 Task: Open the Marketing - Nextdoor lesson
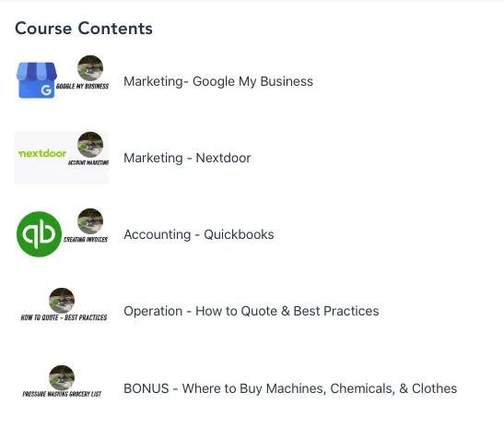[187, 158]
